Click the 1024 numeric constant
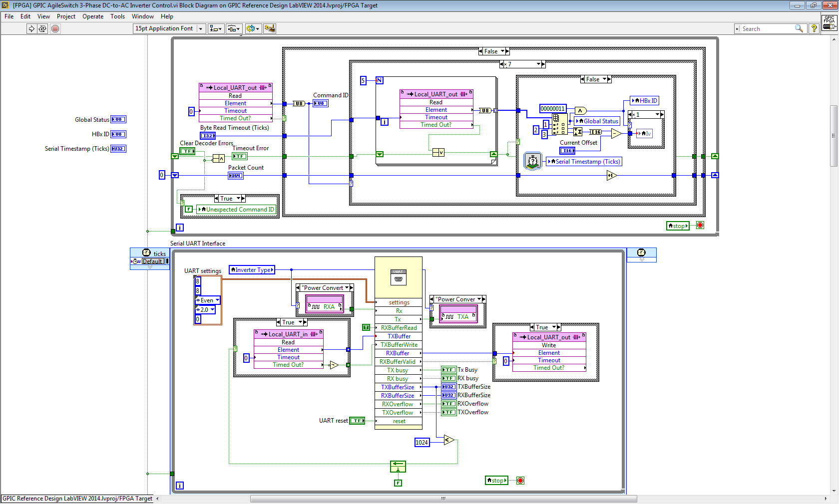 422,442
